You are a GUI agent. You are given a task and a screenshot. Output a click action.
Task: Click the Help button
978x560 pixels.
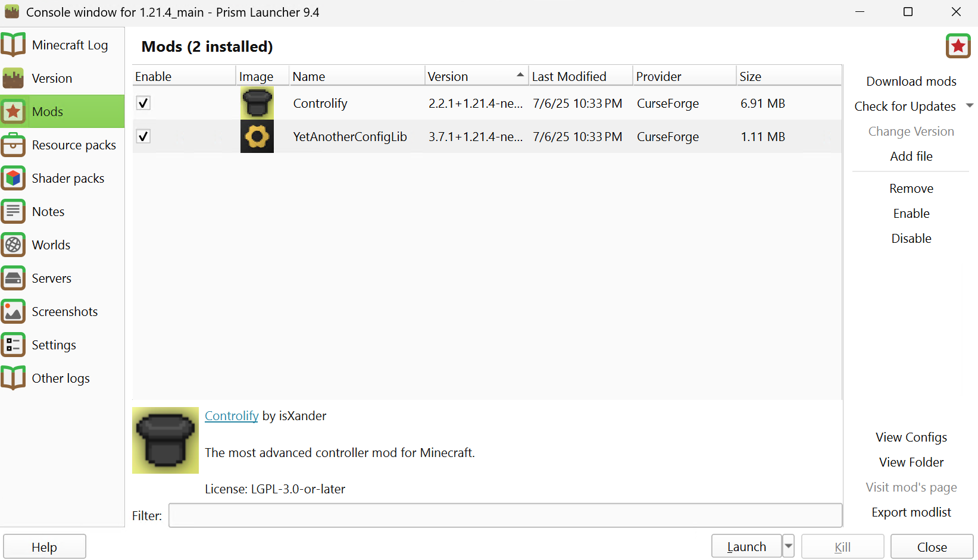point(45,546)
